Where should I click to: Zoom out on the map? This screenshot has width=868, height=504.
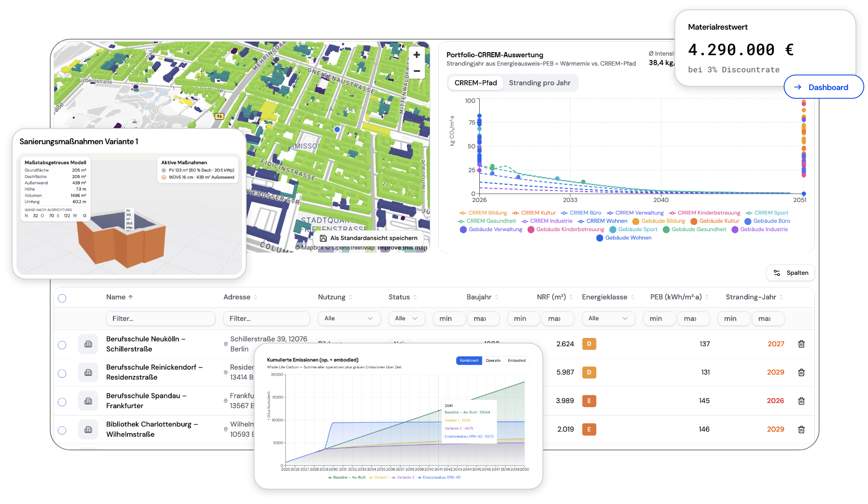click(x=417, y=71)
